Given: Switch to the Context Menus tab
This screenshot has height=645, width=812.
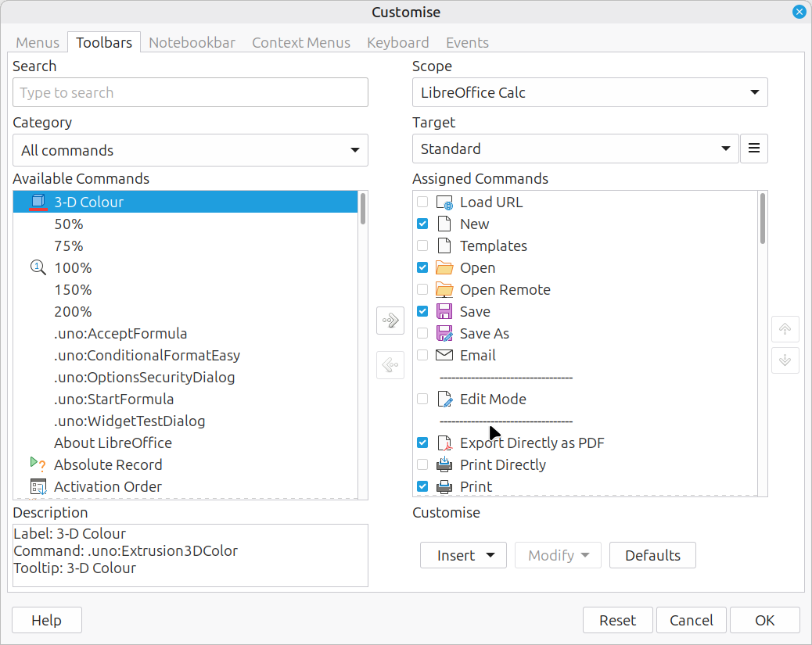Looking at the screenshot, I should [x=300, y=43].
